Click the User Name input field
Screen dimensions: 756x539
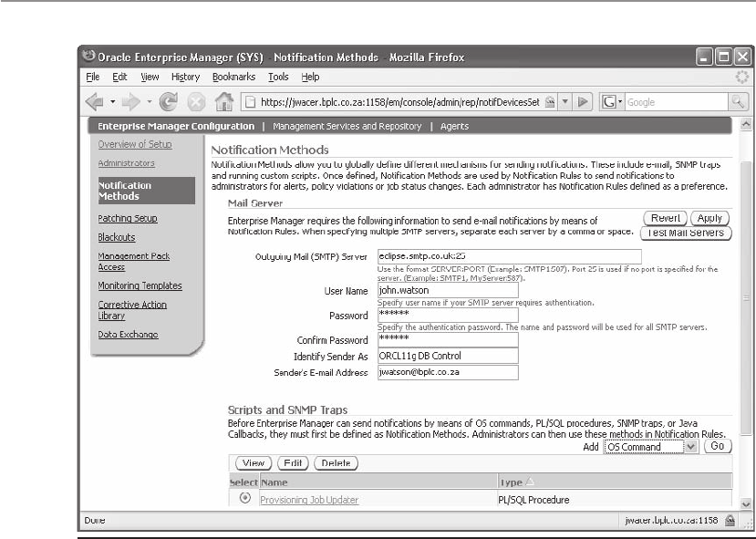[448, 290]
